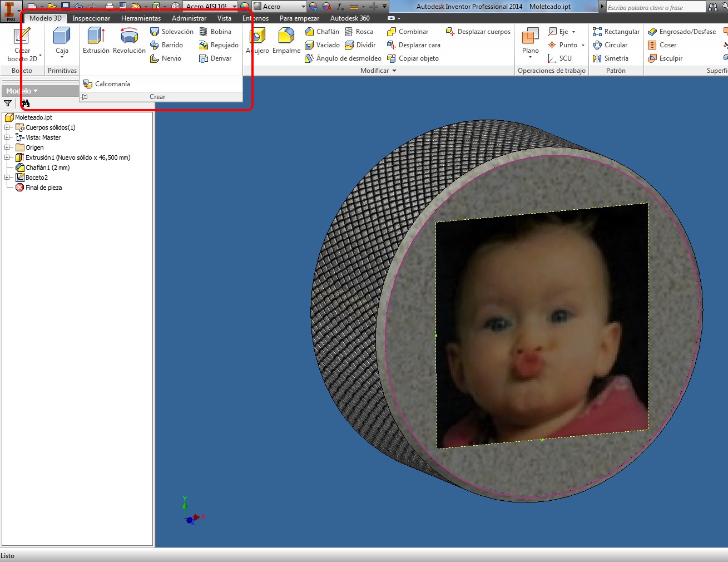Viewport: 728px width, 562px height.
Task: Click the Dividir tool
Action: (360, 45)
